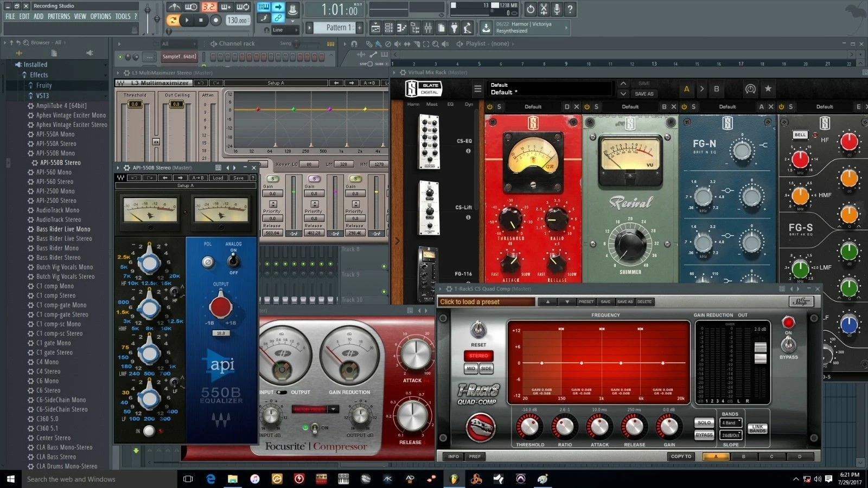Toggle the STEREO mode button in Quad-Comp

point(478,356)
